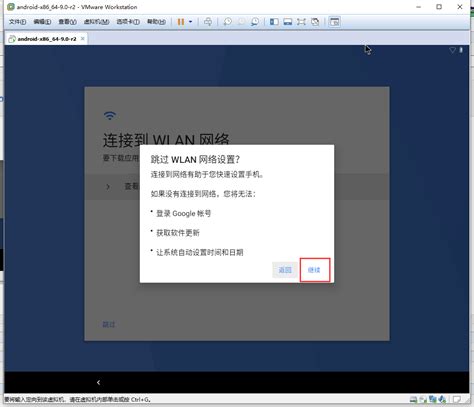This screenshot has width=474, height=407.
Task: Click the Wi-Fi icon above the WLAN heading
Action: point(110,116)
